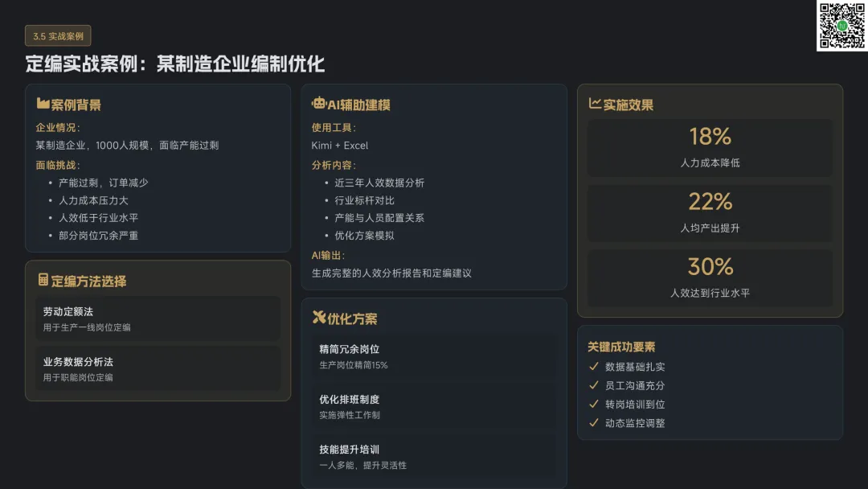Click the tools icon beside 优化方案
The height and width of the screenshot is (489, 868).
pos(318,318)
